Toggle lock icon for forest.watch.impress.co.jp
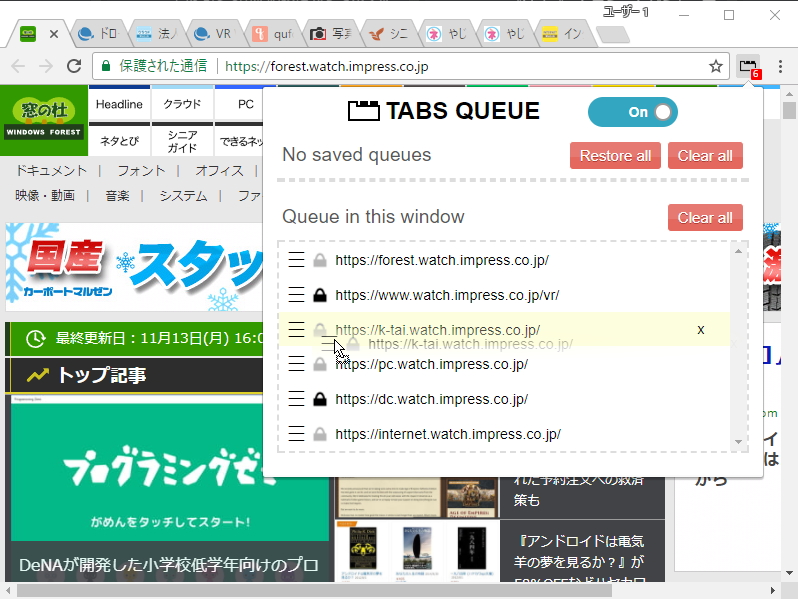 [x=320, y=260]
